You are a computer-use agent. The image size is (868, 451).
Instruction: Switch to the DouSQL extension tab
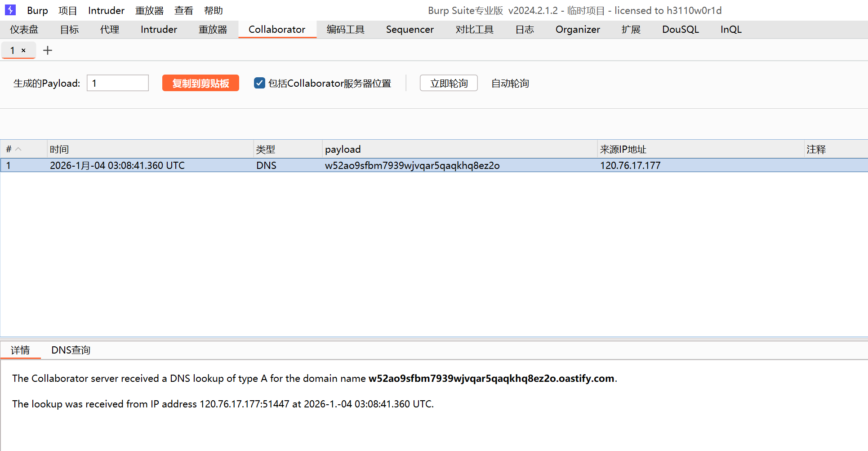click(x=680, y=30)
